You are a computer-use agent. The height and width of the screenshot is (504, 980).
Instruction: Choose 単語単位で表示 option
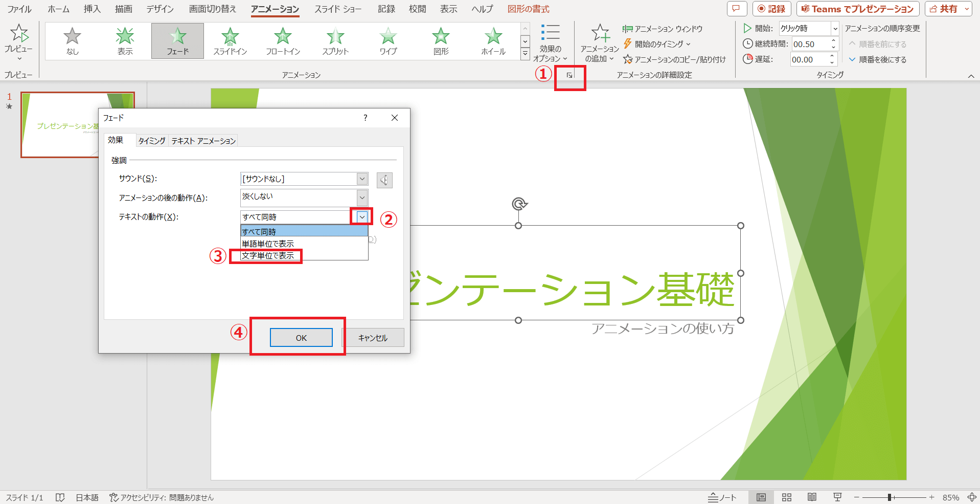click(304, 244)
